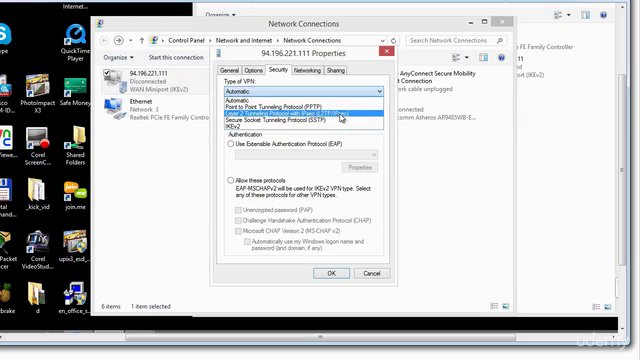The image size is (640, 360).
Task: Open the recent locations dropdown arrow
Action: [x=131, y=40]
